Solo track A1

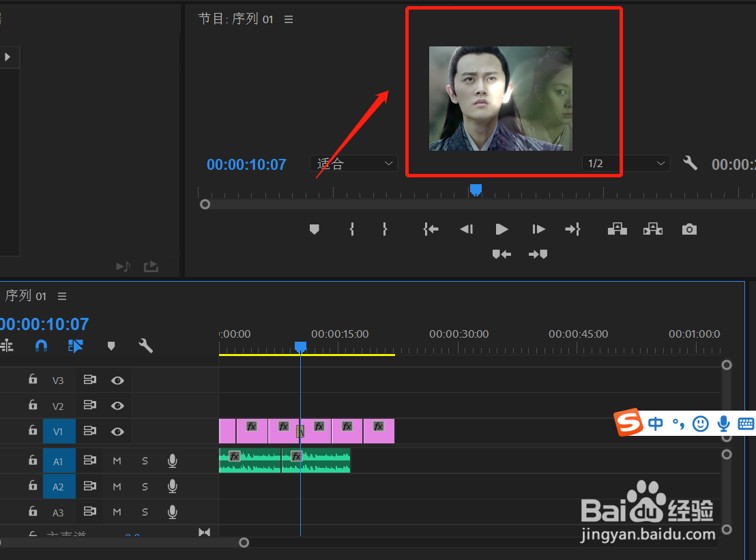(145, 461)
